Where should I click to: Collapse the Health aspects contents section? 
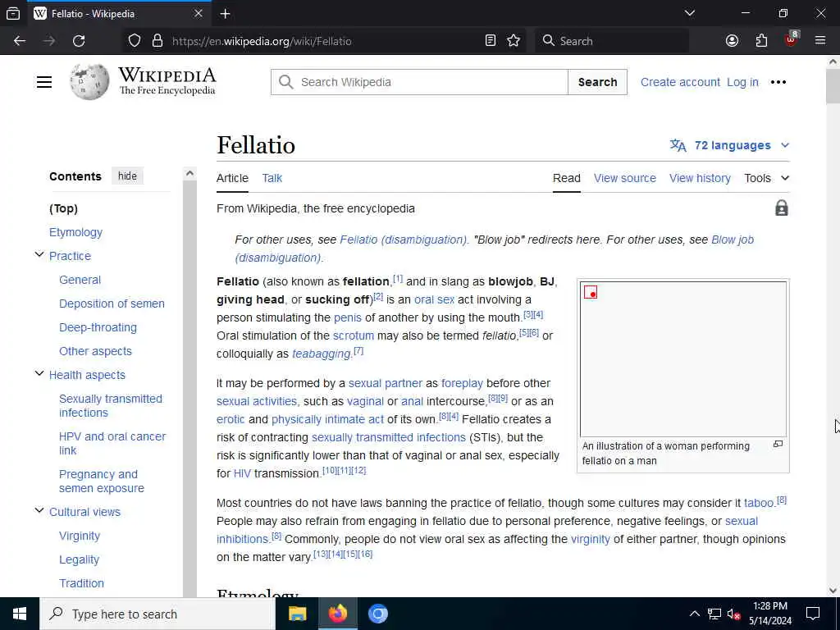point(39,374)
